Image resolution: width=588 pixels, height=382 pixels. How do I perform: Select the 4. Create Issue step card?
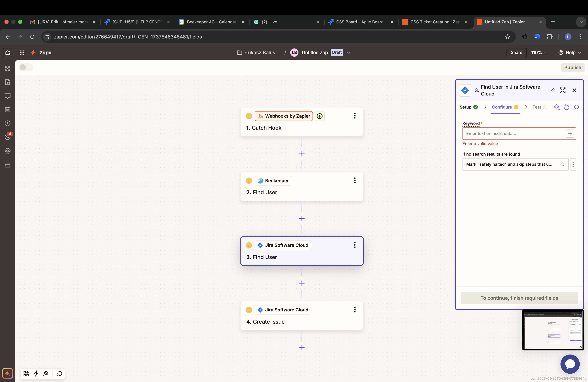302,316
